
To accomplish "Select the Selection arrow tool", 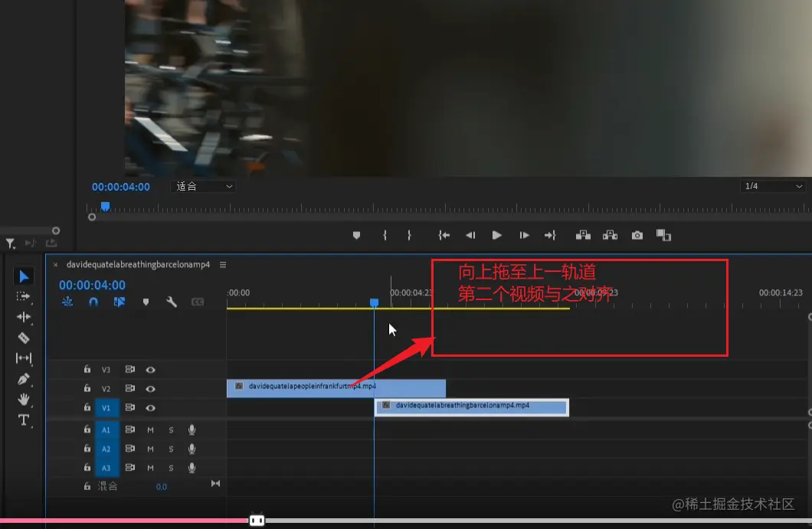I will tap(23, 276).
